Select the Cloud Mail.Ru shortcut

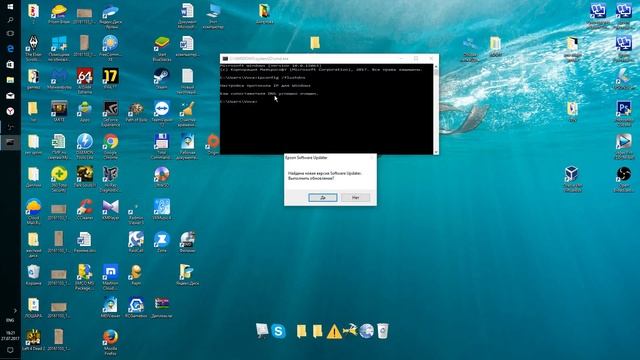[33, 211]
